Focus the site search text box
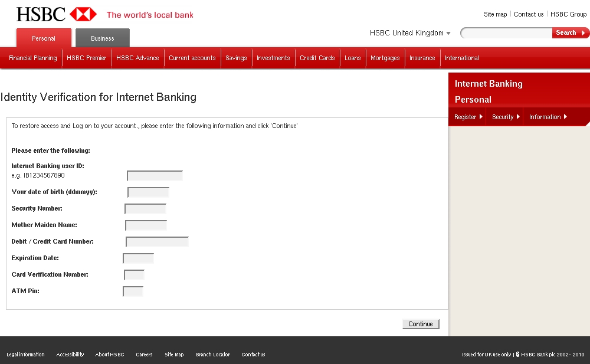 click(x=506, y=33)
